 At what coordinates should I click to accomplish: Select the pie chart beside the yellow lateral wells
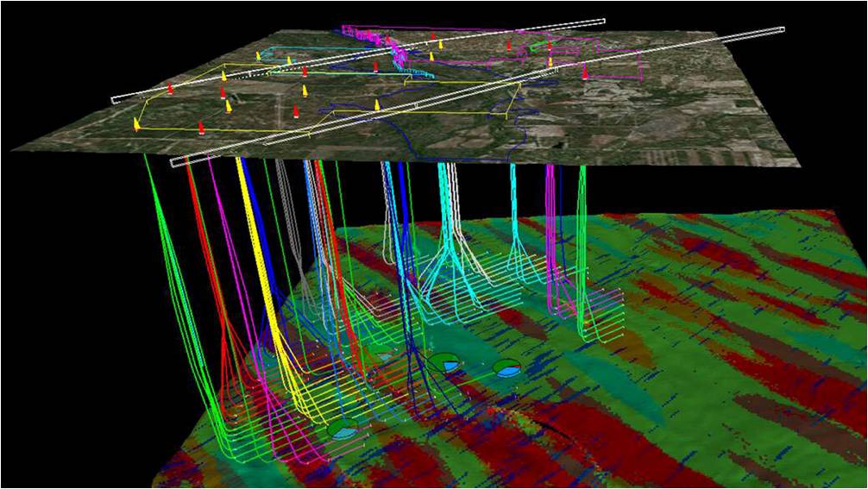(343, 429)
